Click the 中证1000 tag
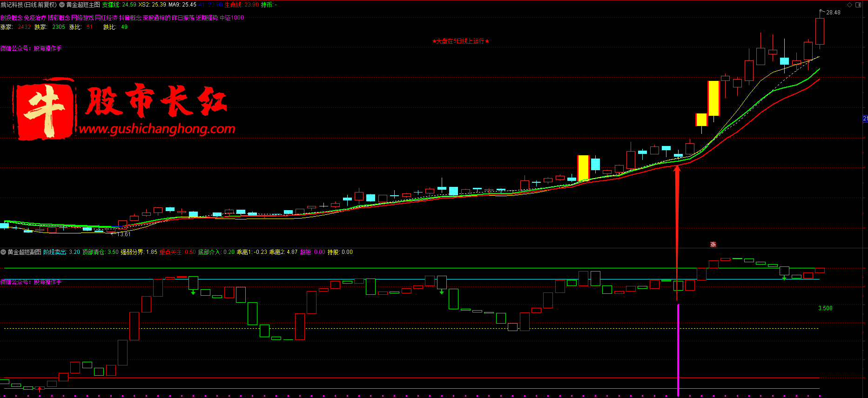This screenshot has width=868, height=398. [x=232, y=18]
